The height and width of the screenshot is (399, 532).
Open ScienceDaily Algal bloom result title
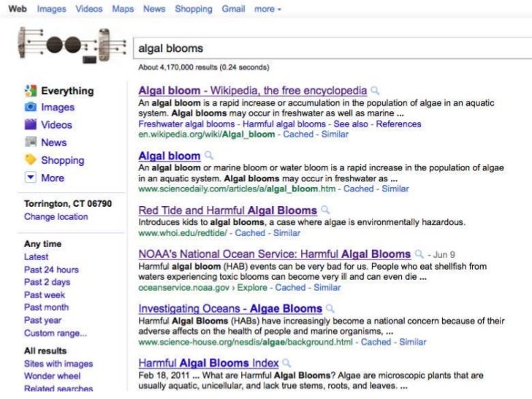pos(170,156)
